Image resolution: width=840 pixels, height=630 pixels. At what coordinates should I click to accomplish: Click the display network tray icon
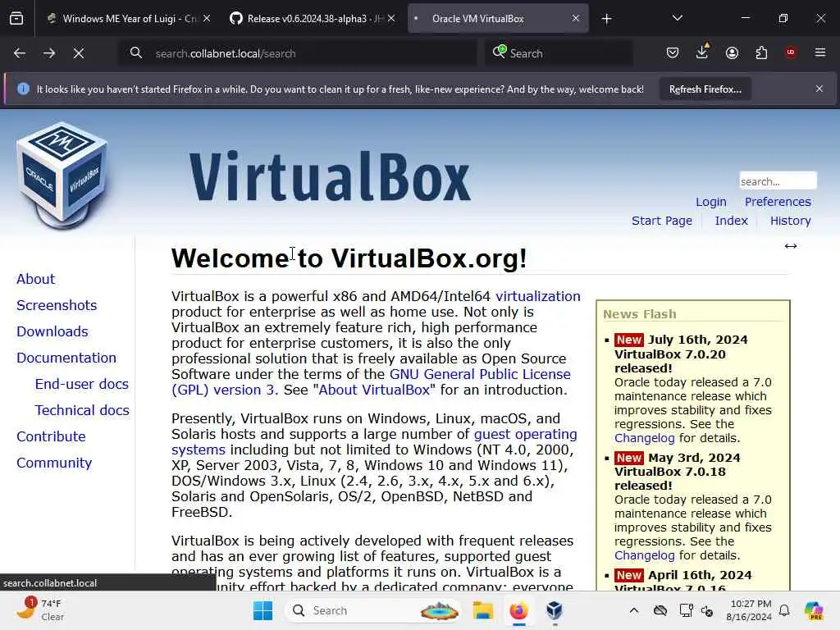tap(686, 610)
